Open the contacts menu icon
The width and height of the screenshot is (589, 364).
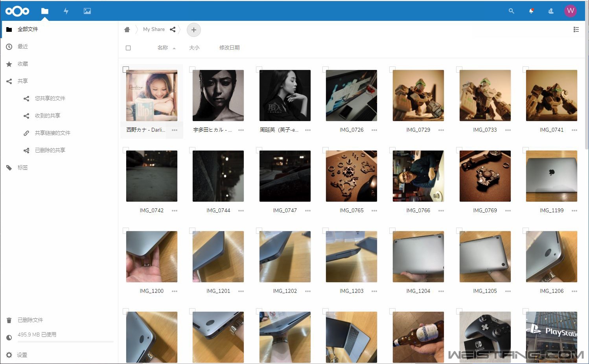(x=551, y=11)
